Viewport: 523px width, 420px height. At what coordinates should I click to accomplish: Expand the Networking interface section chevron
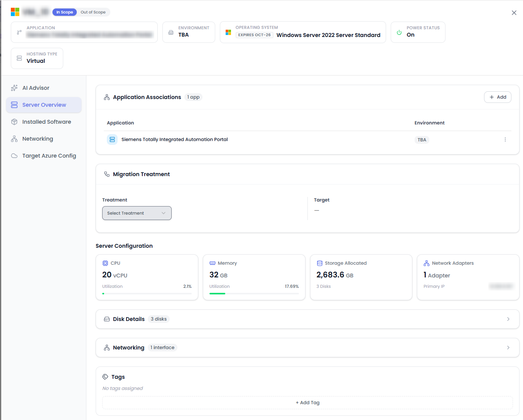[x=508, y=348]
